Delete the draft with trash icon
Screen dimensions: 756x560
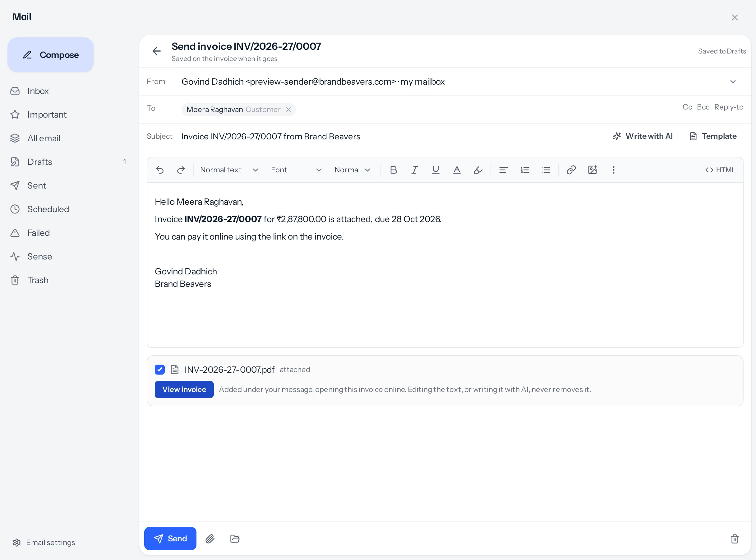(735, 539)
